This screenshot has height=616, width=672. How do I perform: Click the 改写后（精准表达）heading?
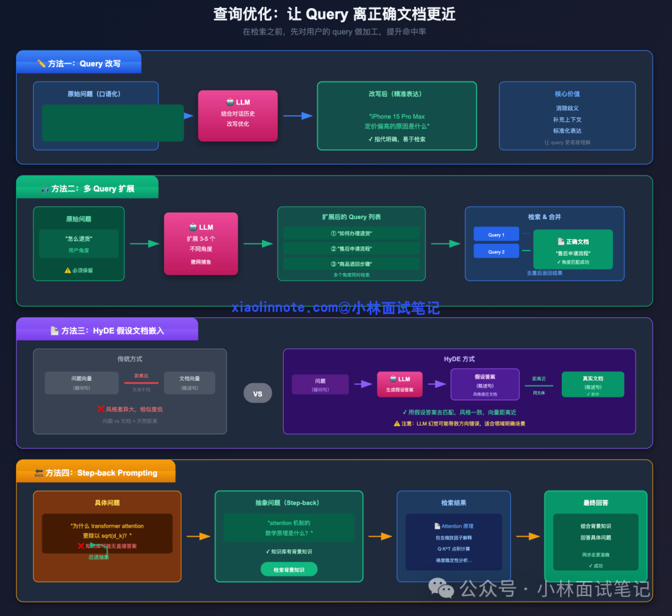pyautogui.click(x=397, y=94)
